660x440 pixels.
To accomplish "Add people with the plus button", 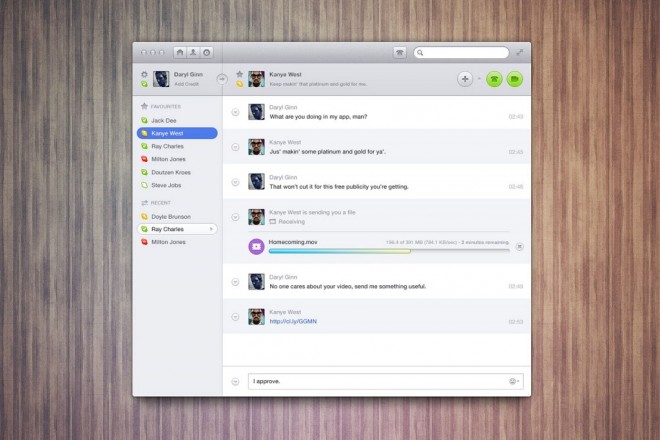I will (465, 79).
